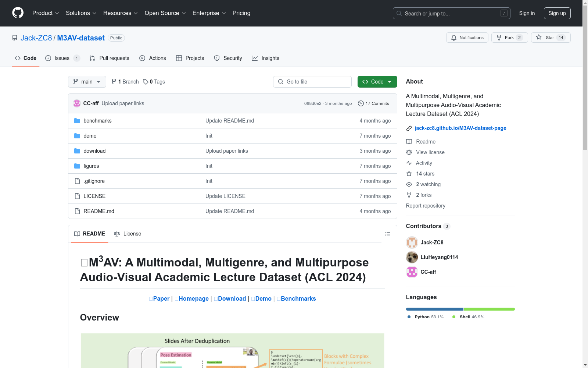Expand the Open Source menu
Screen dimensions: 588x368
[x=165, y=13]
